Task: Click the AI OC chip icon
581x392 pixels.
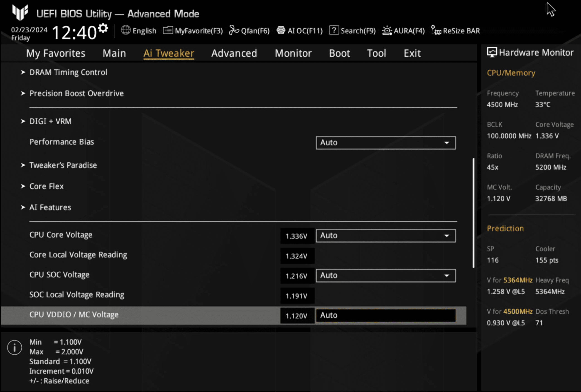Action: [x=281, y=30]
